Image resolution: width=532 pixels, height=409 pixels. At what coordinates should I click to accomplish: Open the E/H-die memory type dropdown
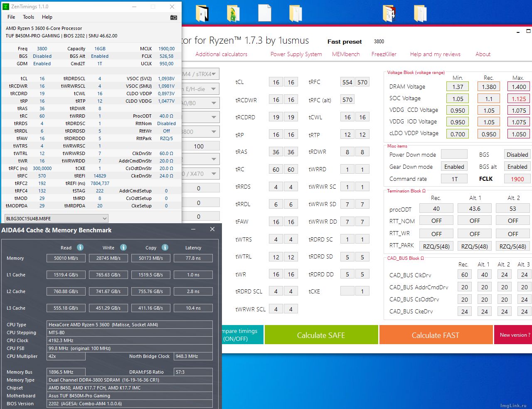point(201,89)
